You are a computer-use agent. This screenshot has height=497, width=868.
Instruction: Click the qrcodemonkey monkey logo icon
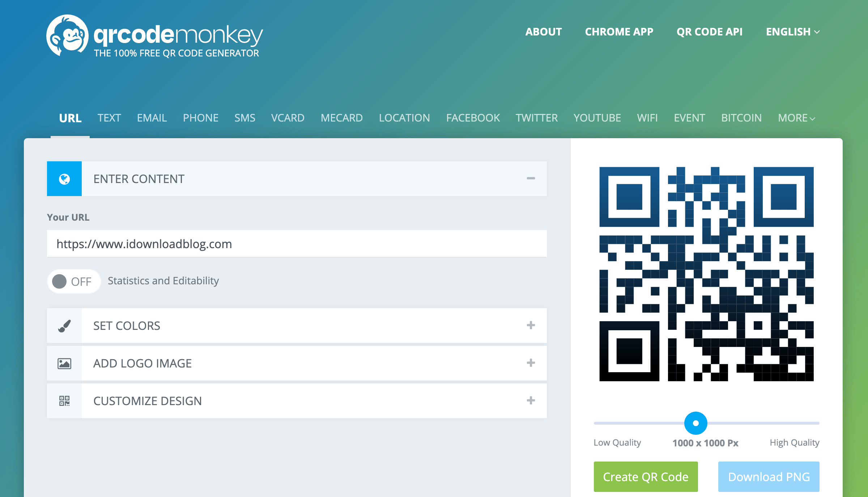[68, 35]
